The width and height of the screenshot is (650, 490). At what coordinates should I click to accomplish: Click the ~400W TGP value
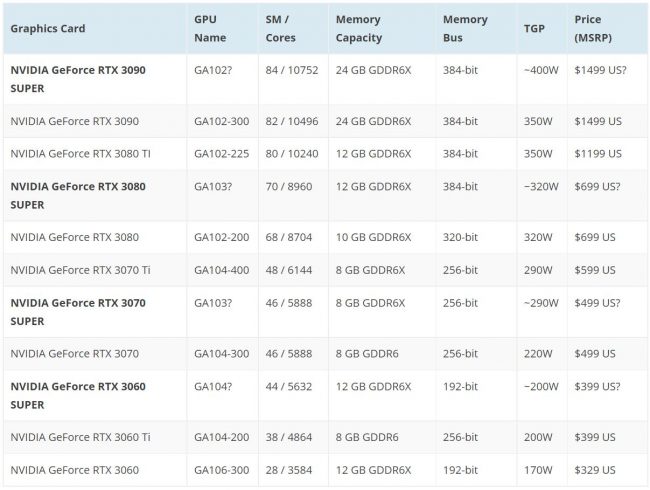(541, 70)
